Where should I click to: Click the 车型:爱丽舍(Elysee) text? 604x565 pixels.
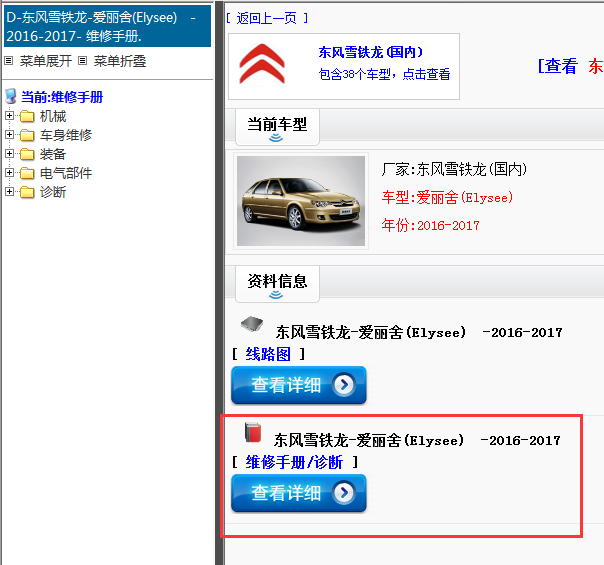pyautogui.click(x=447, y=198)
